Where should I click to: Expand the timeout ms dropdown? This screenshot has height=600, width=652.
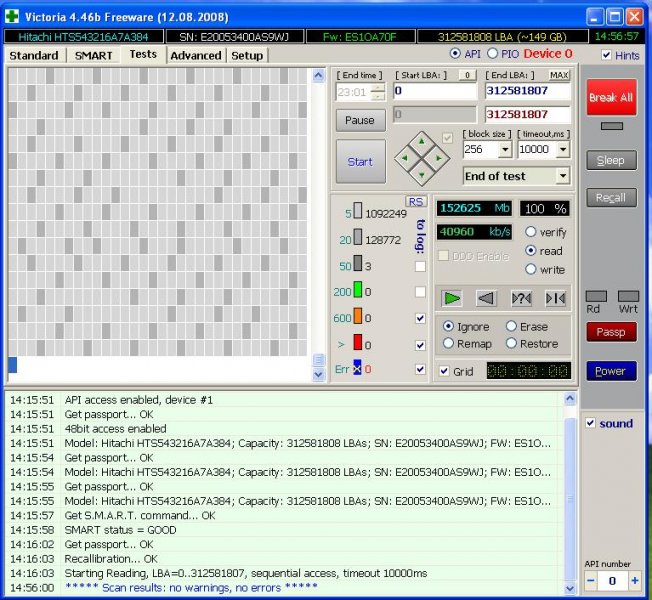click(x=563, y=149)
